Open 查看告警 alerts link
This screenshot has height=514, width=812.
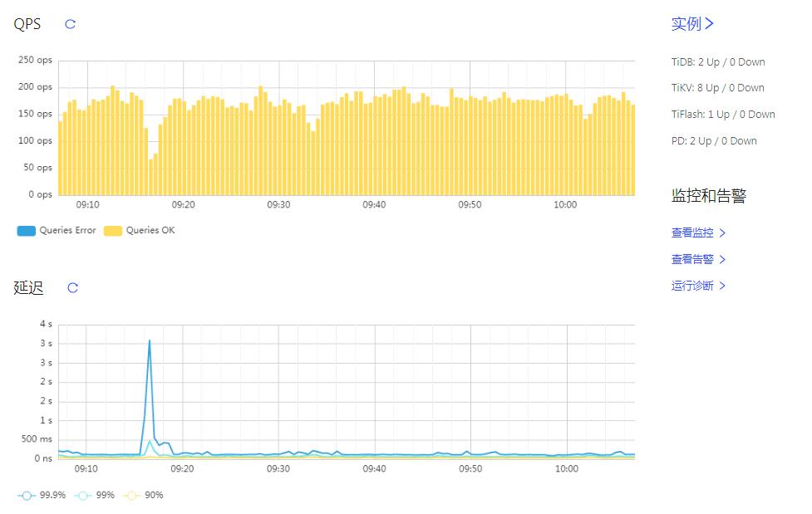[x=692, y=259]
